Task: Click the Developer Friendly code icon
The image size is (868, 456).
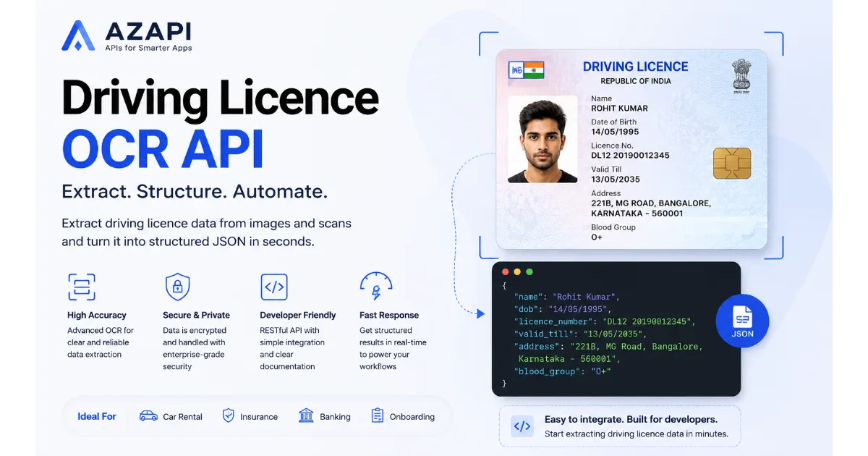Action: pyautogui.click(x=274, y=287)
